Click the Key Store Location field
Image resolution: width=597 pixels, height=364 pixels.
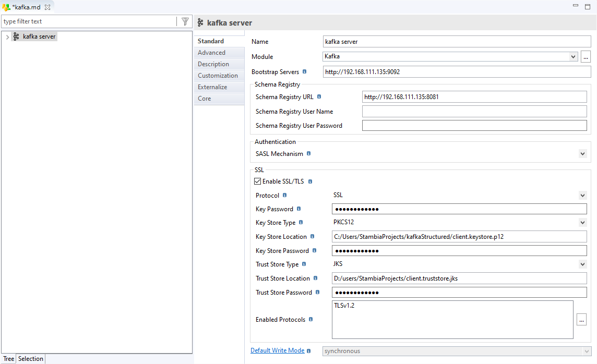[x=459, y=237]
